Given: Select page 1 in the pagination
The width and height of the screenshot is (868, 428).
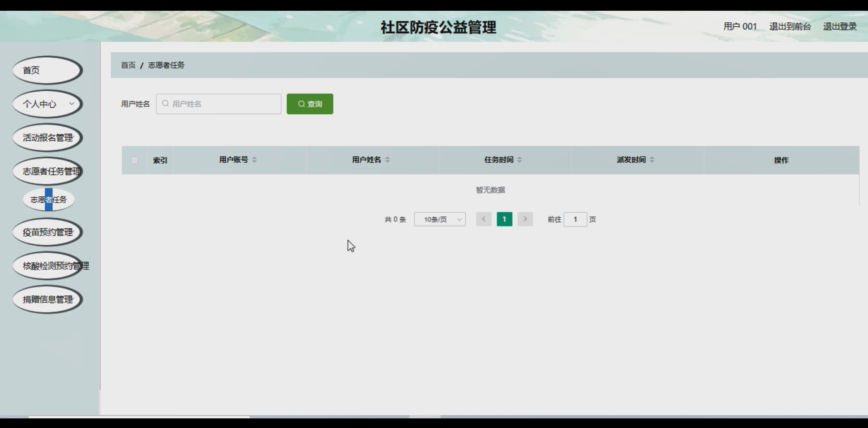Looking at the screenshot, I should pyautogui.click(x=504, y=219).
